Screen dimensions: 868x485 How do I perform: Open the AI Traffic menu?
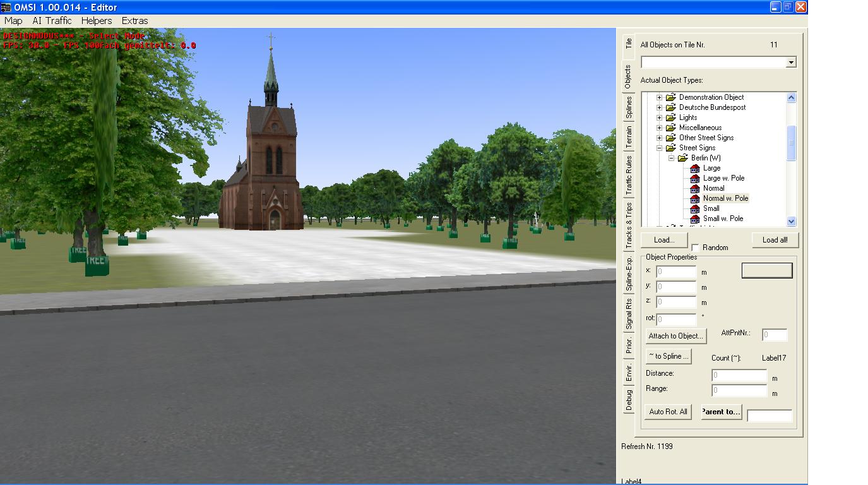(52, 21)
